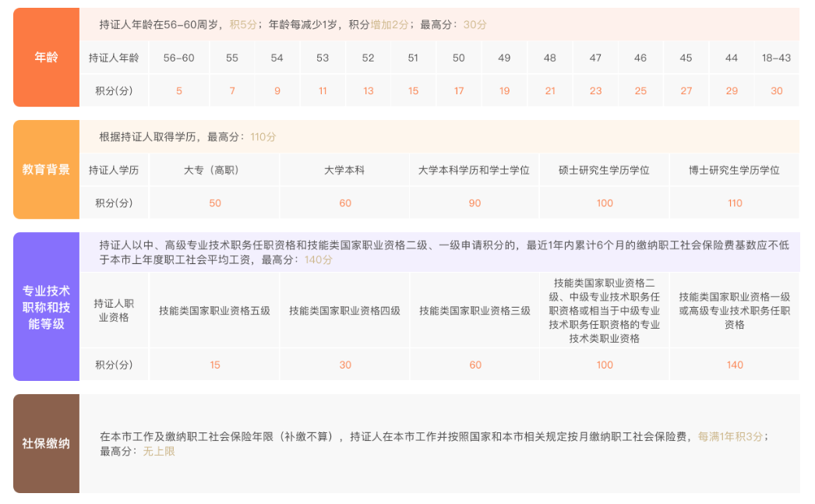Click score 25 under age 46
This screenshot has height=504, width=815.
[640, 91]
